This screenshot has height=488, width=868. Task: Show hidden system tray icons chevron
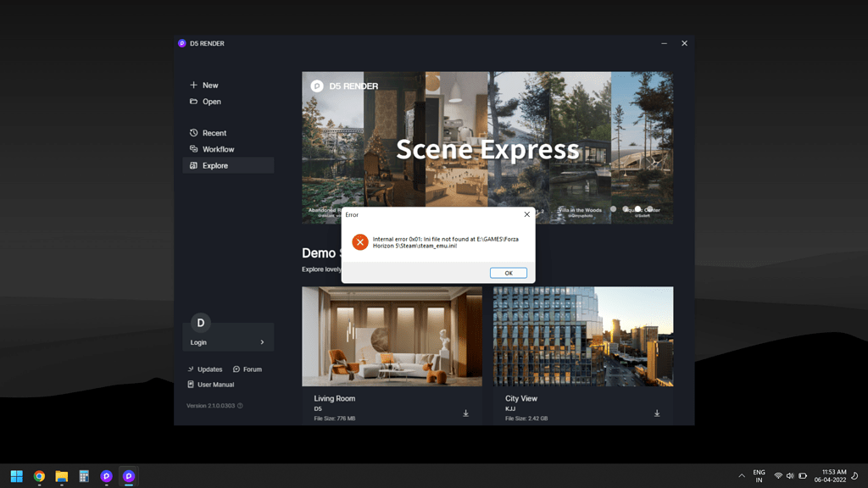(742, 476)
